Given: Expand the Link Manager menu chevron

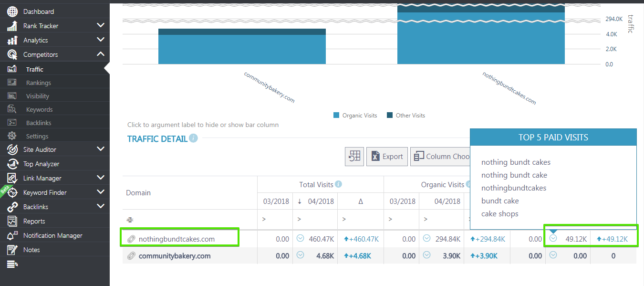Looking at the screenshot, I should [x=100, y=178].
